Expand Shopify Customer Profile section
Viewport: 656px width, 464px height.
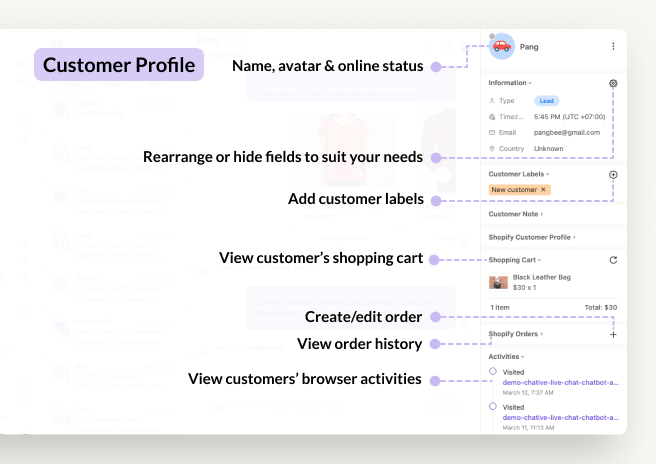pyautogui.click(x=532, y=237)
